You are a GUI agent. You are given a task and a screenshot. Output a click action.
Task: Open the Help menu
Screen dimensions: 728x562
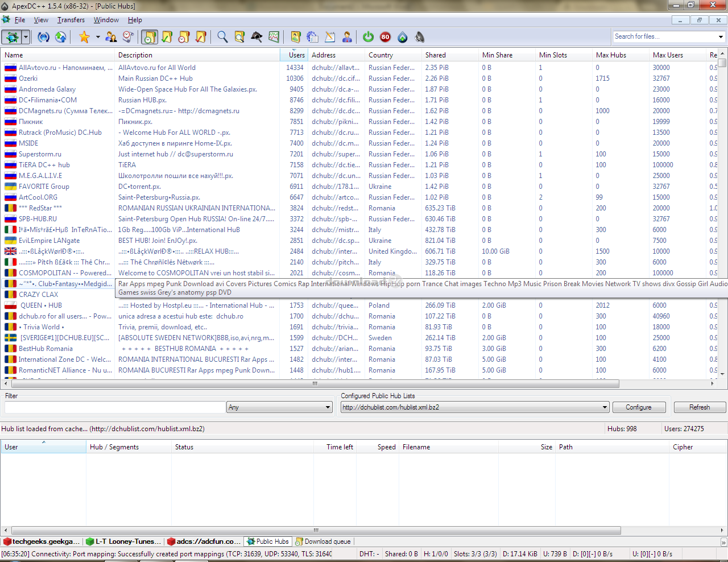tap(135, 20)
